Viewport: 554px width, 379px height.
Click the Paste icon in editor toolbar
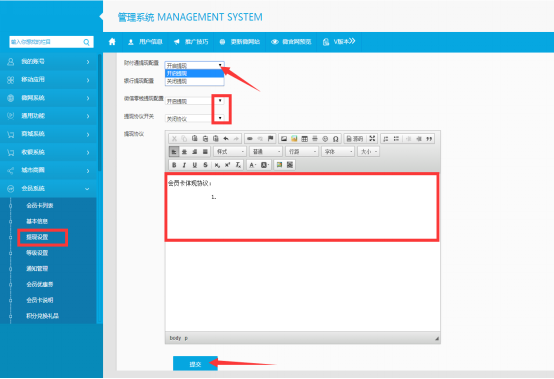click(194, 139)
